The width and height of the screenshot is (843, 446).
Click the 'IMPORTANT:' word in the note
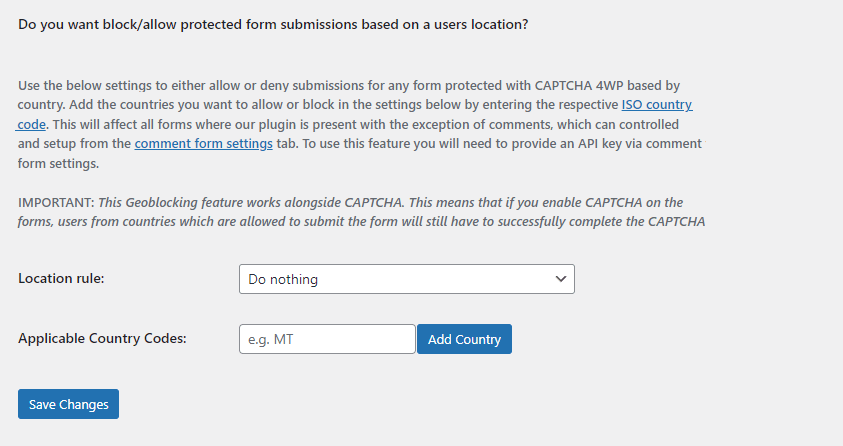pos(55,202)
